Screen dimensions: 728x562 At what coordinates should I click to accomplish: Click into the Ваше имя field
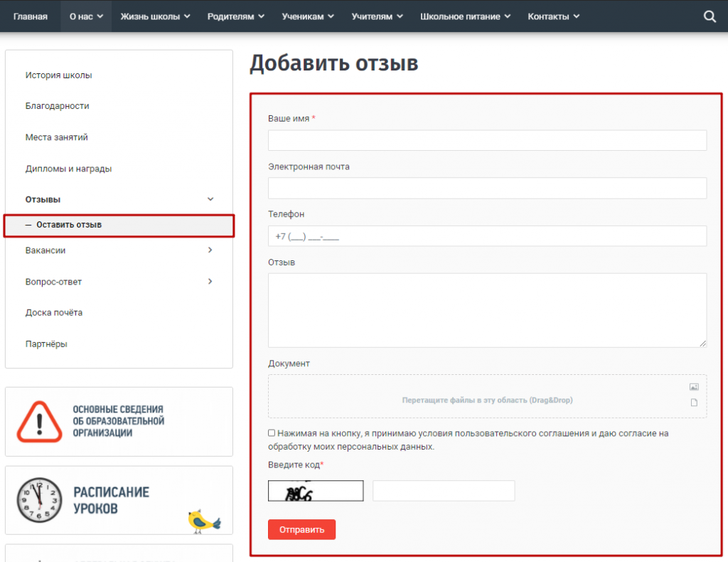click(x=487, y=140)
